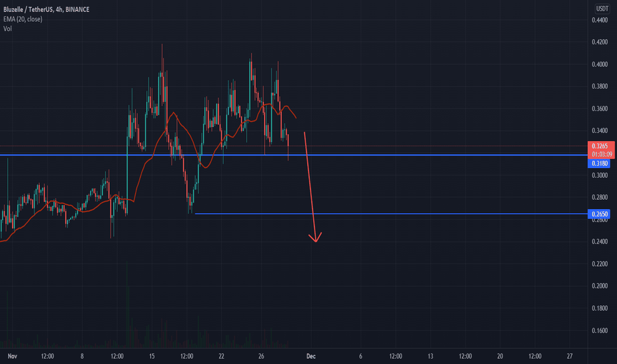617x364 pixels.
Task: Click the 0.2650 blue line price label
Action: [x=599, y=214]
